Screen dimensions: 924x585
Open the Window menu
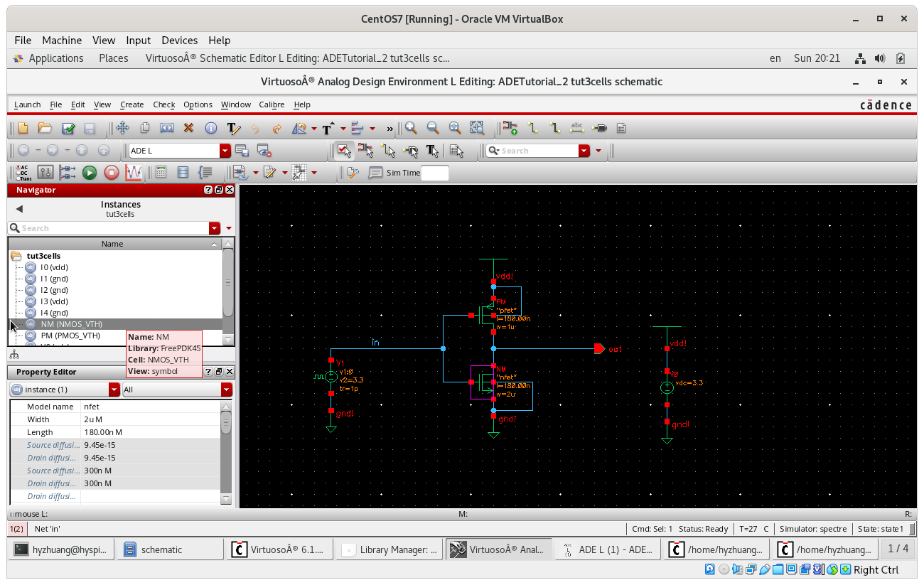click(x=235, y=104)
